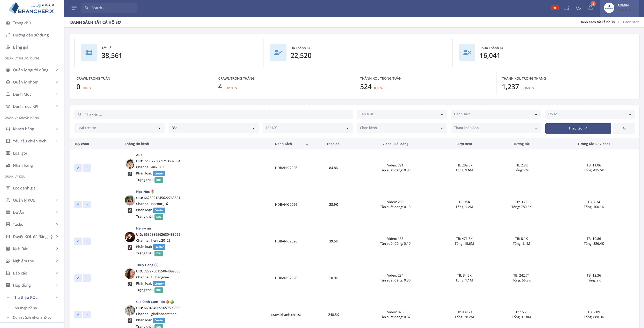Open the Tần suất dropdown
The width and height of the screenshot is (644, 328).
coord(402,114)
